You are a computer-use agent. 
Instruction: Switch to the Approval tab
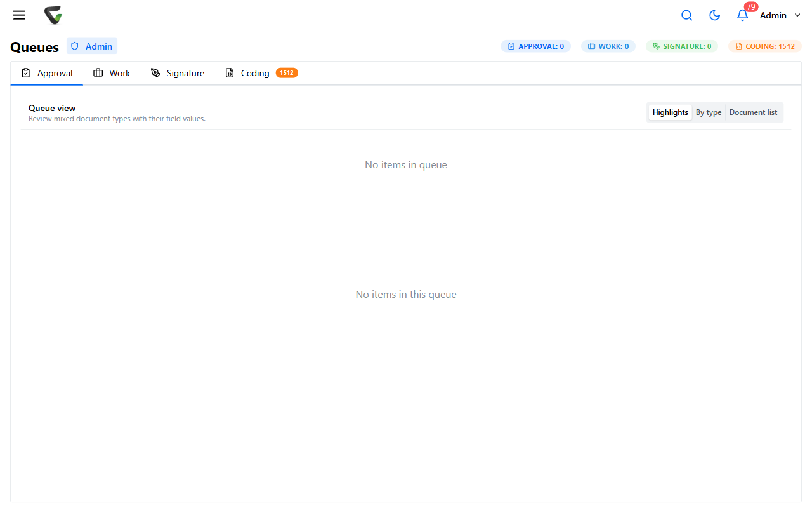click(47, 73)
